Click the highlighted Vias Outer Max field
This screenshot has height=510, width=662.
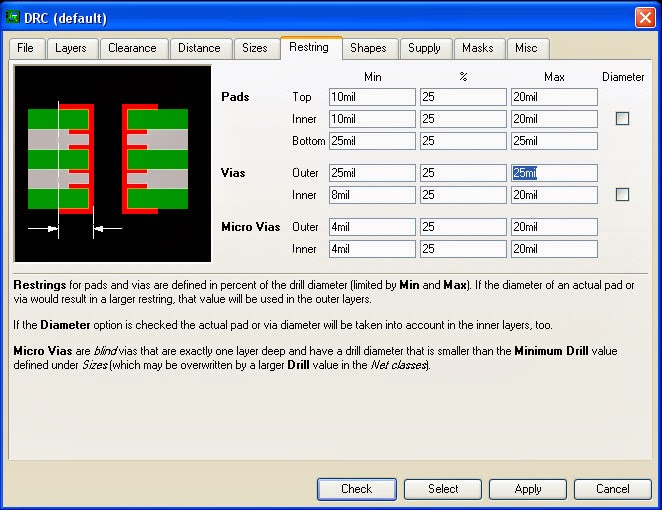554,173
